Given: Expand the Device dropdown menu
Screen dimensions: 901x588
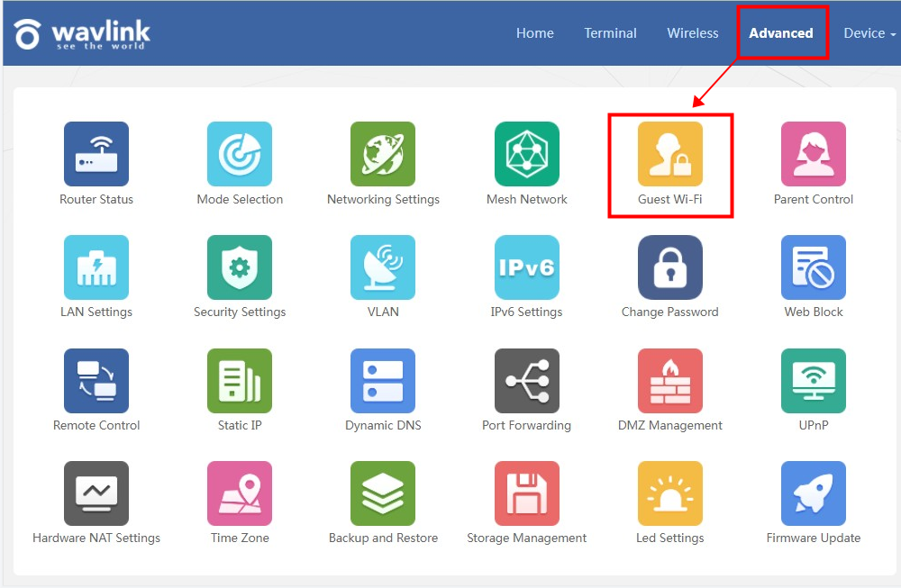Looking at the screenshot, I should click(x=869, y=33).
